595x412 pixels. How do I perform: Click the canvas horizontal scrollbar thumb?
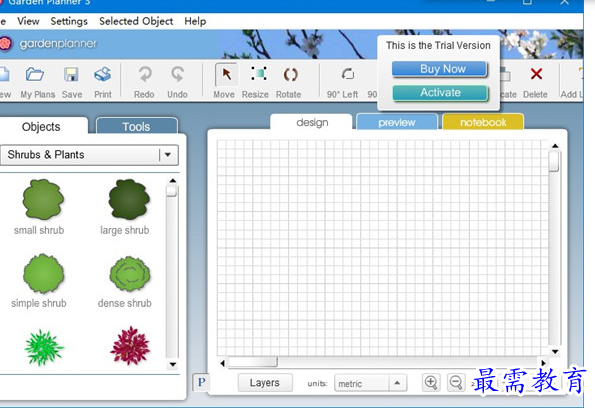(253, 362)
